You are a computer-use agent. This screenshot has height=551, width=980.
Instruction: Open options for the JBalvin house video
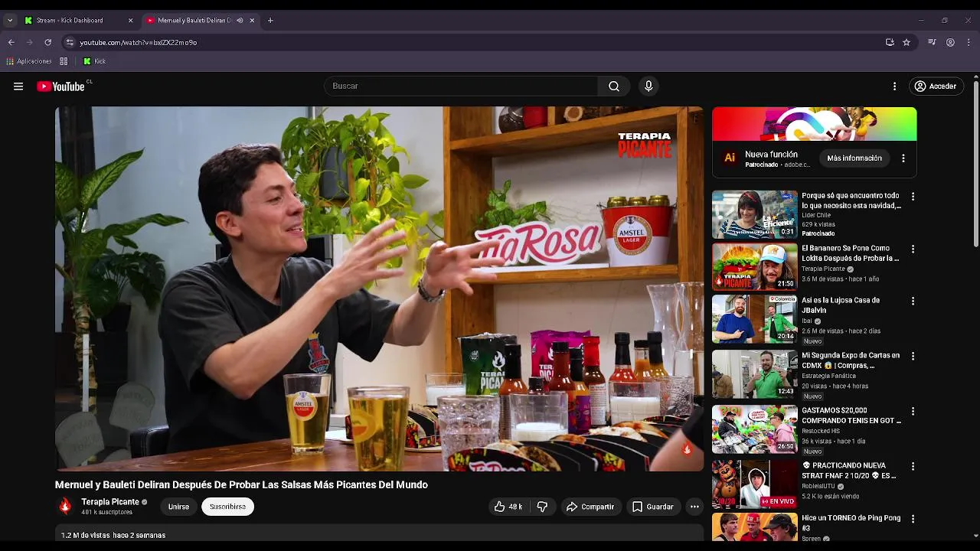pos(913,302)
